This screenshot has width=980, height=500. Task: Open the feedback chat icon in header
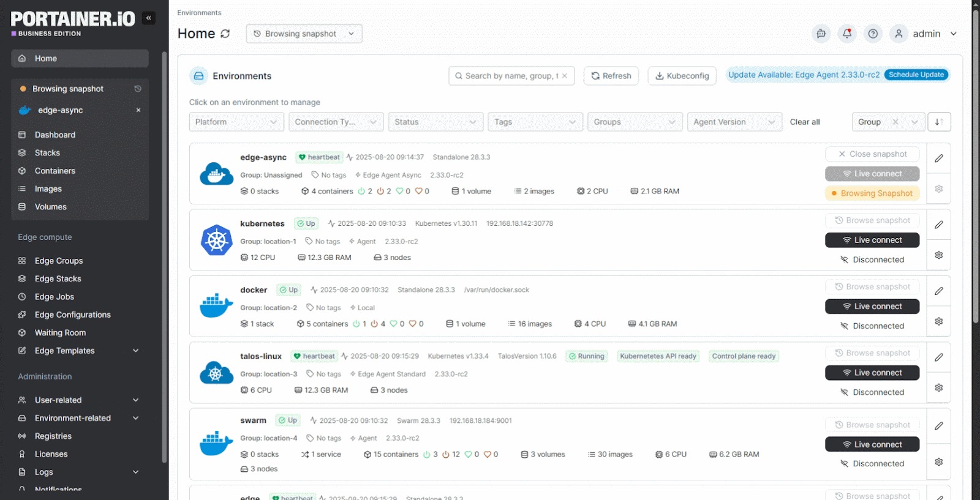pos(821,34)
